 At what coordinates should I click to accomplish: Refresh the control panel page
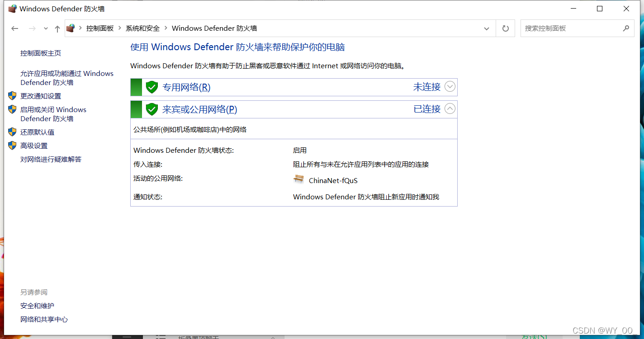point(506,28)
